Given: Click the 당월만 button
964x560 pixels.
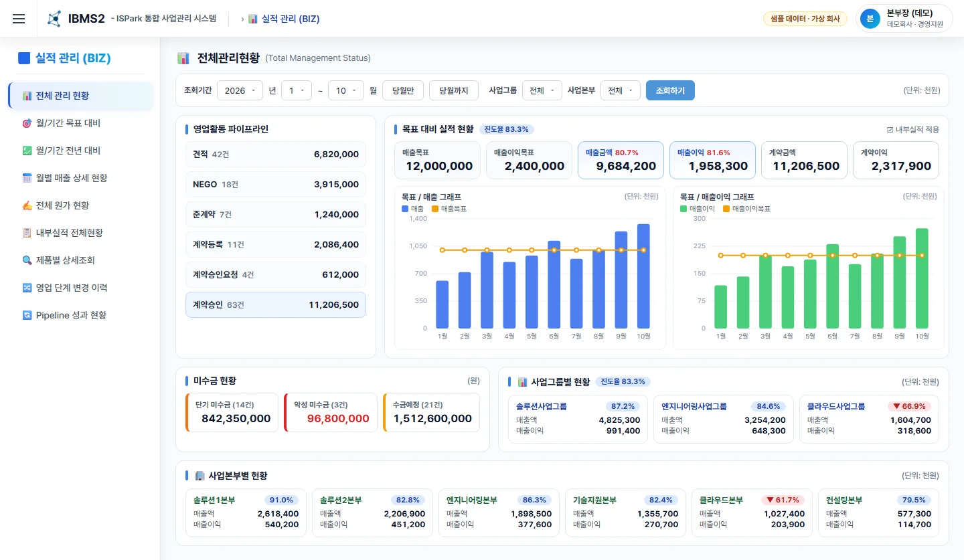Looking at the screenshot, I should click(403, 90).
